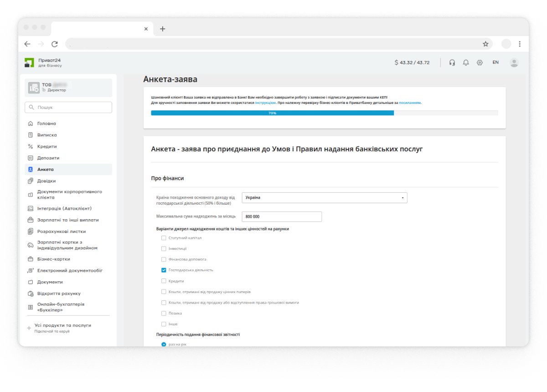The height and width of the screenshot is (392, 547).
Task: Open Бізнес-картки menu item
Action: 54,259
